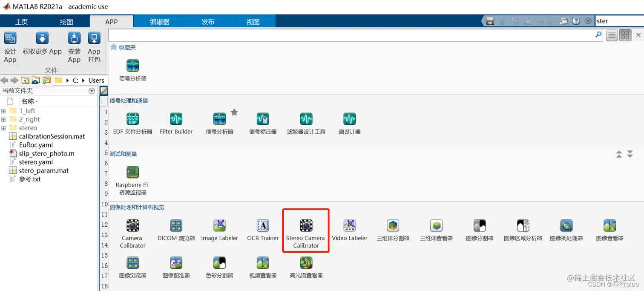The height and width of the screenshot is (291, 644).
Task: Click the 设计 App button
Action: point(10,48)
